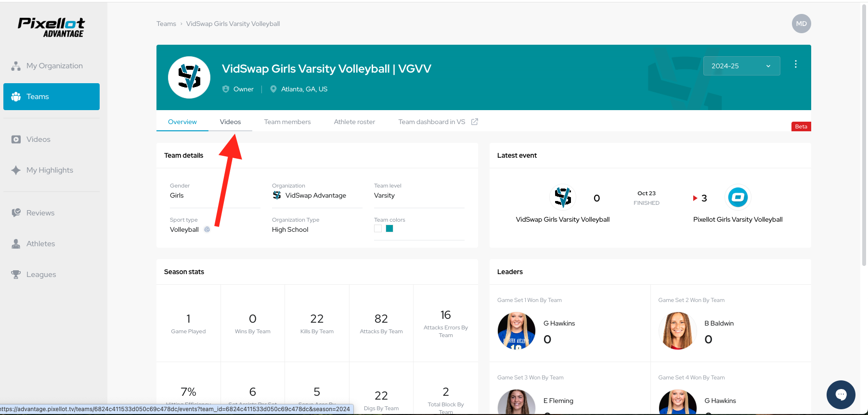The height and width of the screenshot is (415, 868).
Task: Click B Baldwin leader name
Action: tap(719, 323)
